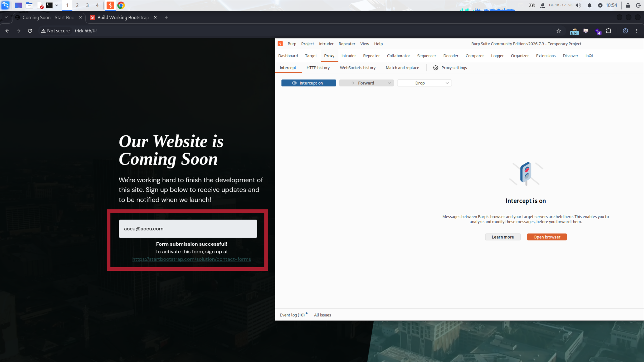This screenshot has width=644, height=362.
Task: Open the View menu in Burp
Action: pos(365,44)
